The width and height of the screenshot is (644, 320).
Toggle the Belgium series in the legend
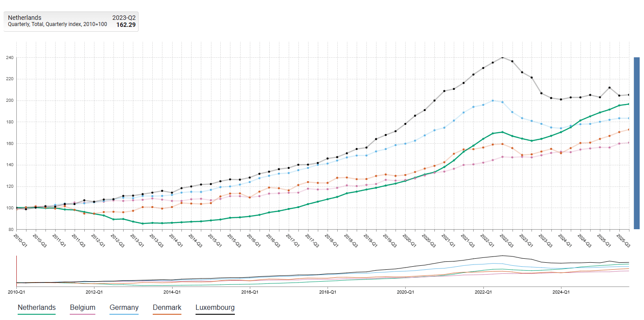click(83, 308)
